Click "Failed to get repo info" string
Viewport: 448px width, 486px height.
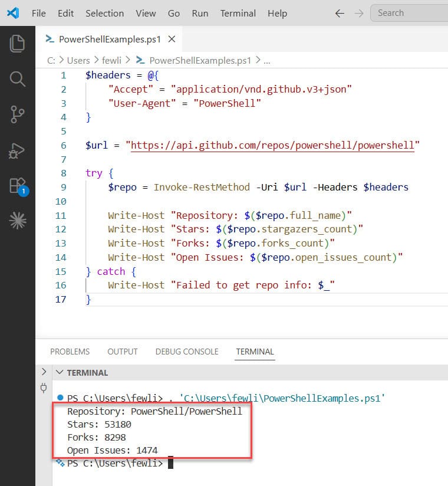pyautogui.click(x=252, y=285)
